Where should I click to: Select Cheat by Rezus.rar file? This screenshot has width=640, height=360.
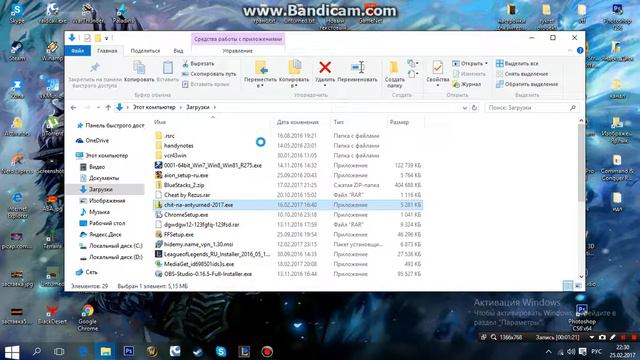click(187, 195)
